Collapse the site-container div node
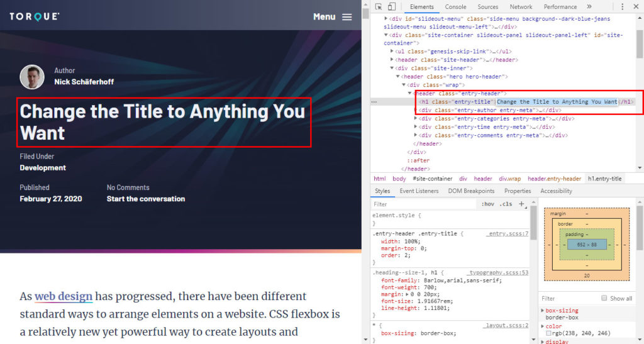Screen dimensions: 644x344 click(x=386, y=35)
